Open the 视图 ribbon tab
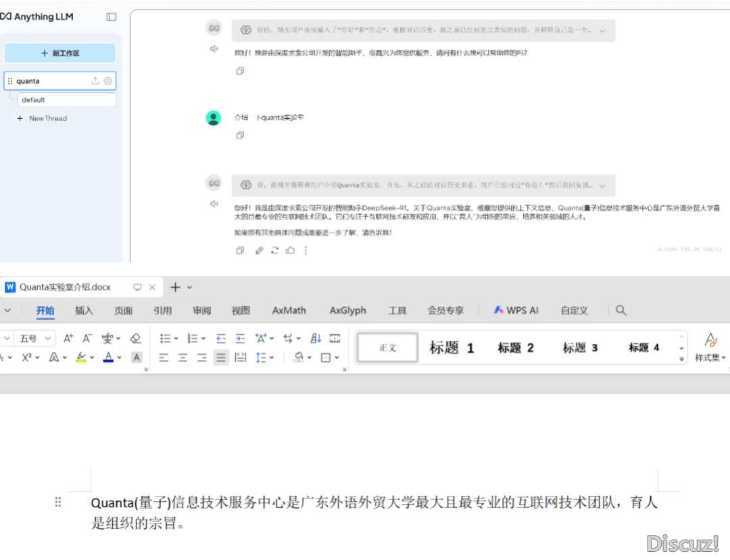The width and height of the screenshot is (730, 560). pyautogui.click(x=241, y=311)
